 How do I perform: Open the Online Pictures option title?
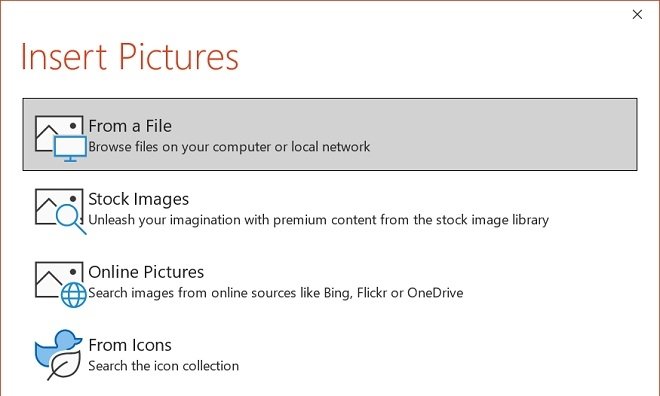tap(146, 272)
